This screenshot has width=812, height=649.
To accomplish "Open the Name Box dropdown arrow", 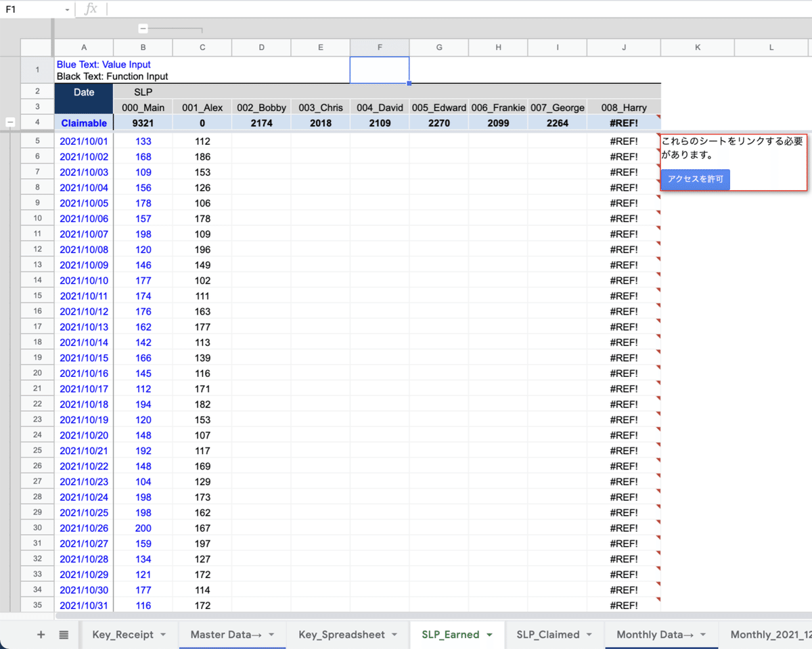I will [x=67, y=10].
